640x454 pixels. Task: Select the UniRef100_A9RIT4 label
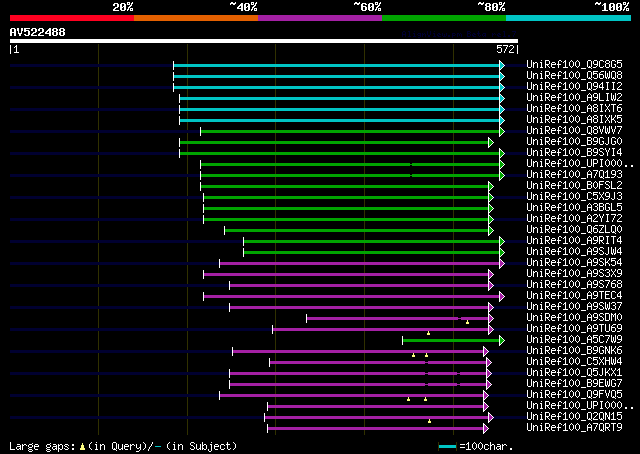574,240
